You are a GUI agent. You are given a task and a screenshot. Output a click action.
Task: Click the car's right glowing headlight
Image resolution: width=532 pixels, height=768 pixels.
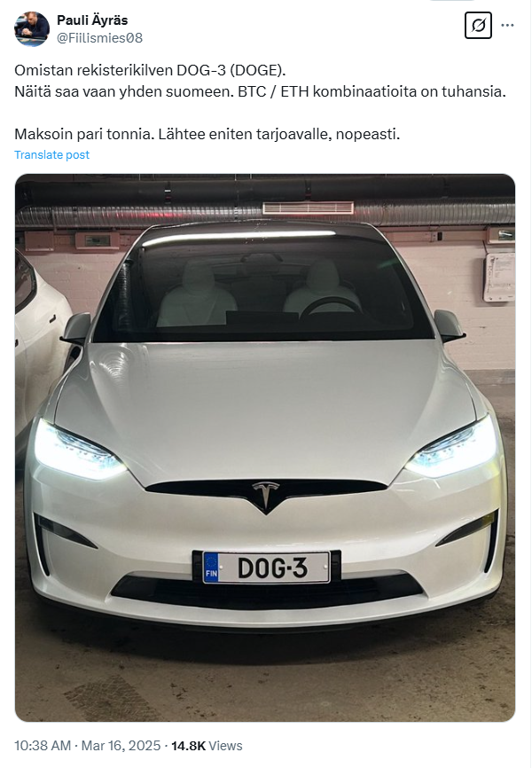click(454, 448)
